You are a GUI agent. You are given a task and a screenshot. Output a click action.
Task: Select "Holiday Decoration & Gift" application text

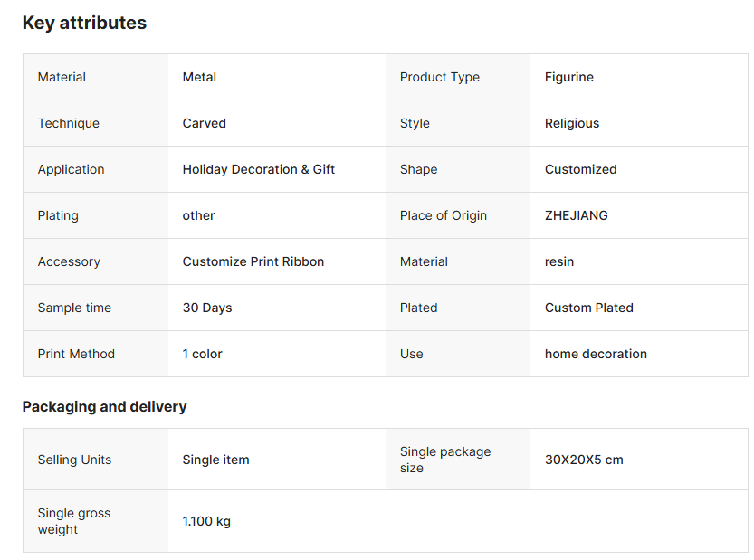click(259, 169)
